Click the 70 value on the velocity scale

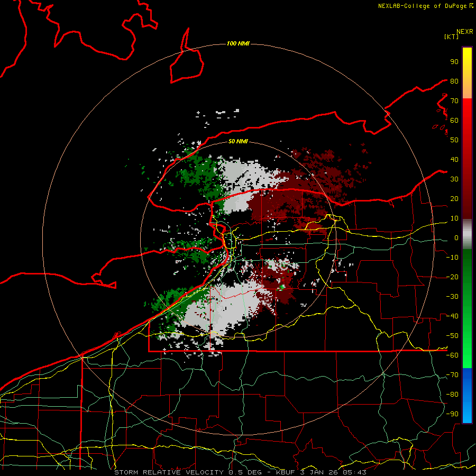(454, 101)
